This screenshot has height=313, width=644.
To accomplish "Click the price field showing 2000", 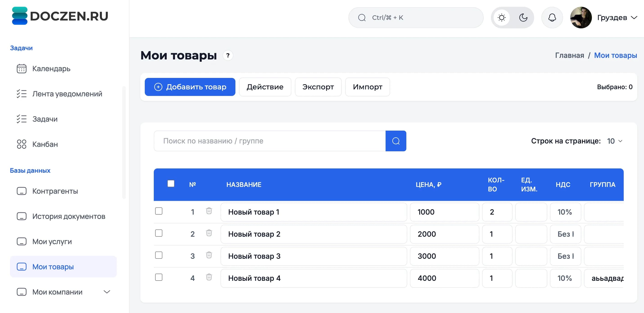I will tap(444, 234).
